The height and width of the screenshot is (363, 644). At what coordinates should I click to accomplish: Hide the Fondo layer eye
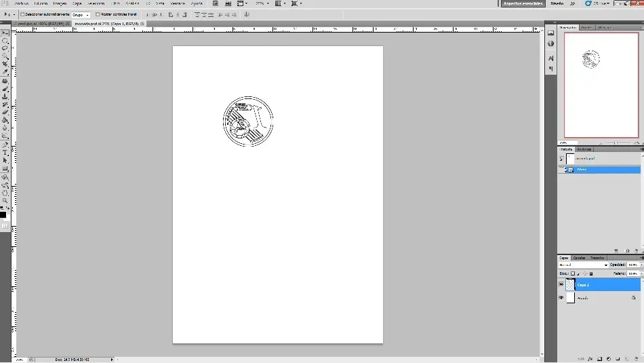point(561,298)
